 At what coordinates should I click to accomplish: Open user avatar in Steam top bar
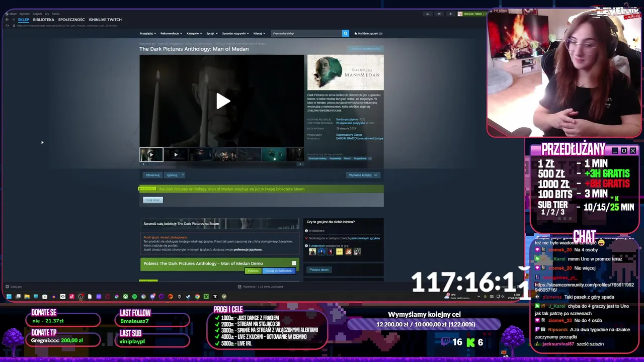(x=460, y=14)
